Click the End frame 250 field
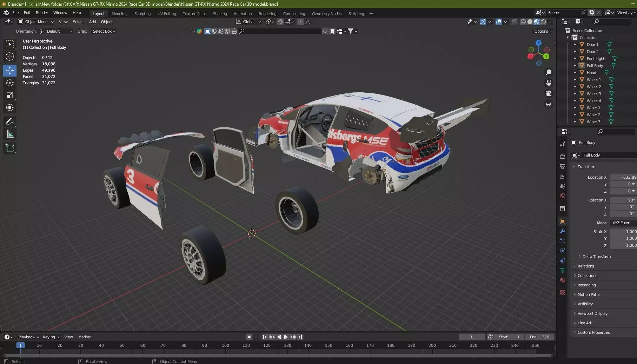The image size is (637, 364). tap(540, 337)
